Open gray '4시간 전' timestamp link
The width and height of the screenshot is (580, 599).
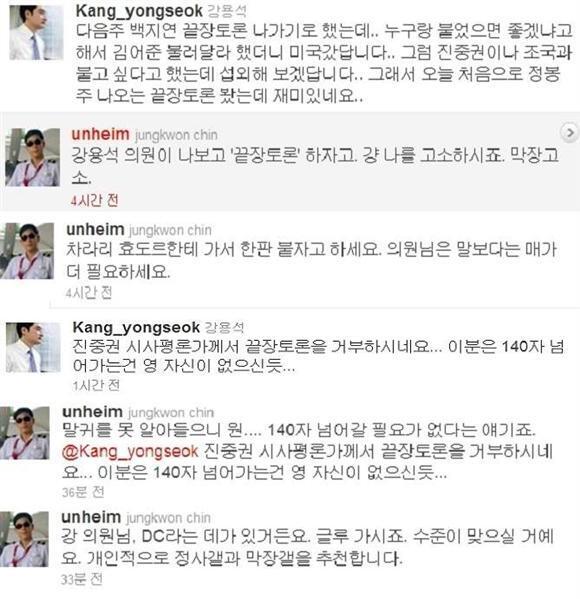click(x=89, y=293)
